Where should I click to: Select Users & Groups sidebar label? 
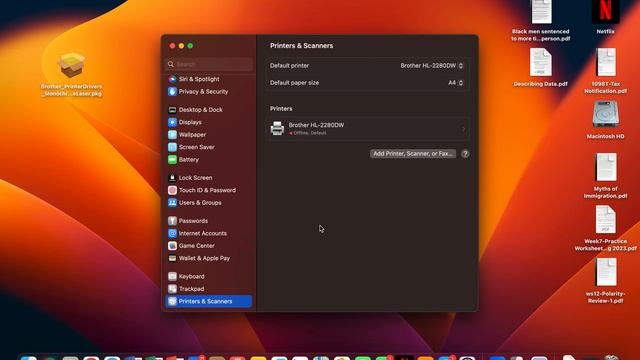[x=200, y=202]
